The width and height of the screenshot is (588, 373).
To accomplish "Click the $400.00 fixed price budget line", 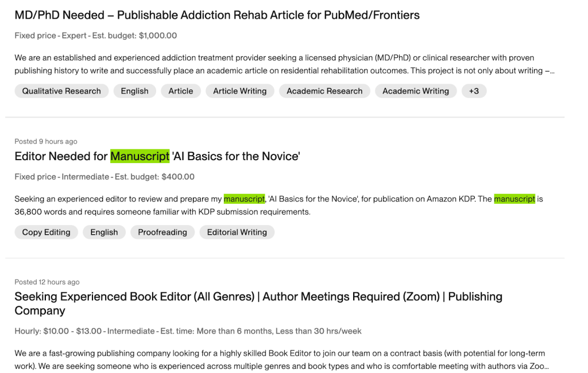I will (x=105, y=177).
